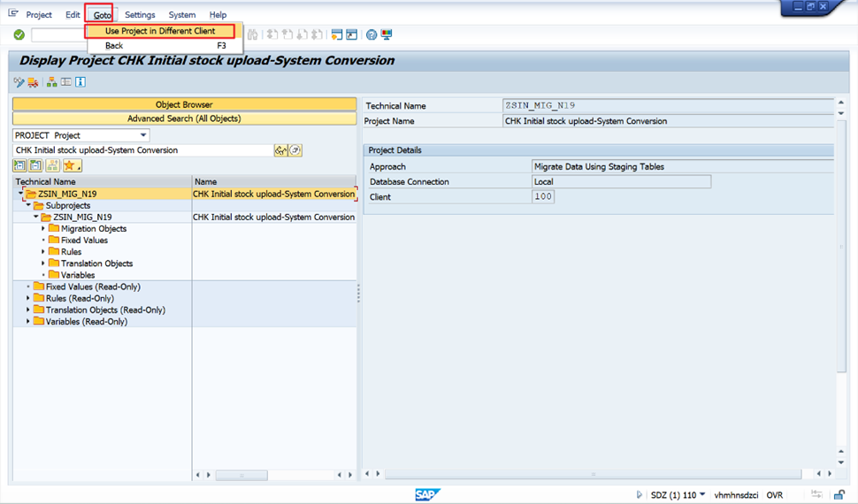Click the Database Connection field Local
The height and width of the screenshot is (504, 858).
[621, 181]
